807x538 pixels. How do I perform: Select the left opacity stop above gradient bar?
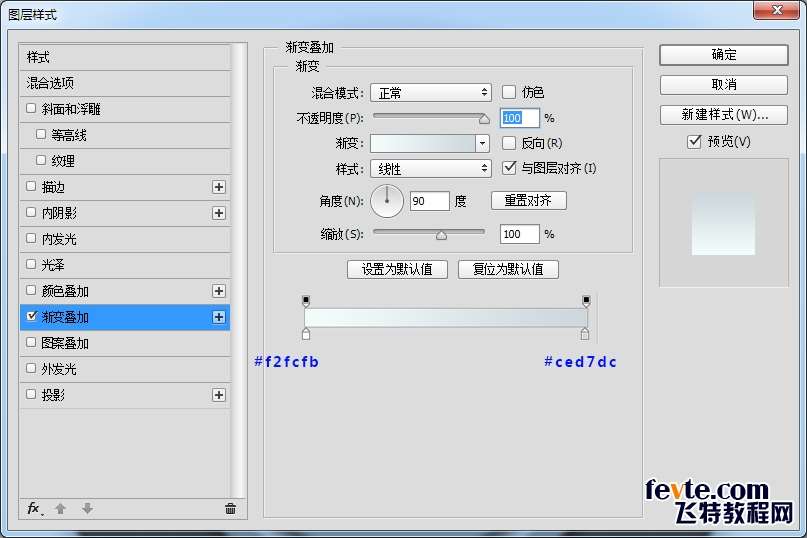306,301
